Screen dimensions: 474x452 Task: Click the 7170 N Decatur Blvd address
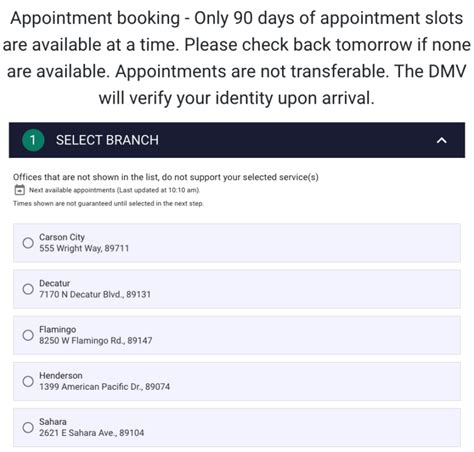95,294
